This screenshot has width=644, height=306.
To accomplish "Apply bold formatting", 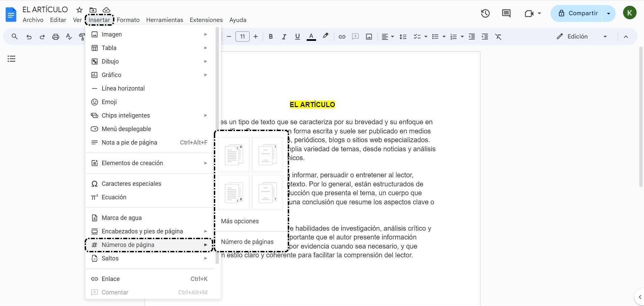I will (x=271, y=36).
